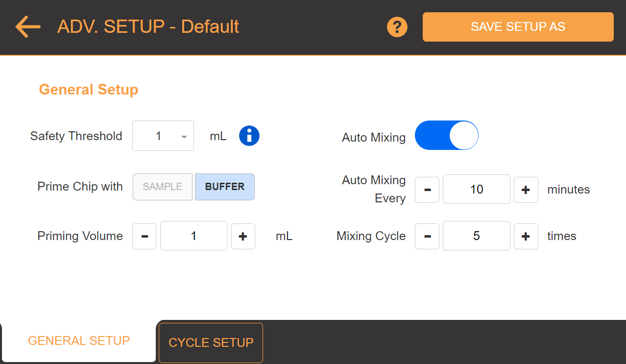Switch to the CYCLE SETUP tab
The width and height of the screenshot is (626, 364).
[x=211, y=342]
